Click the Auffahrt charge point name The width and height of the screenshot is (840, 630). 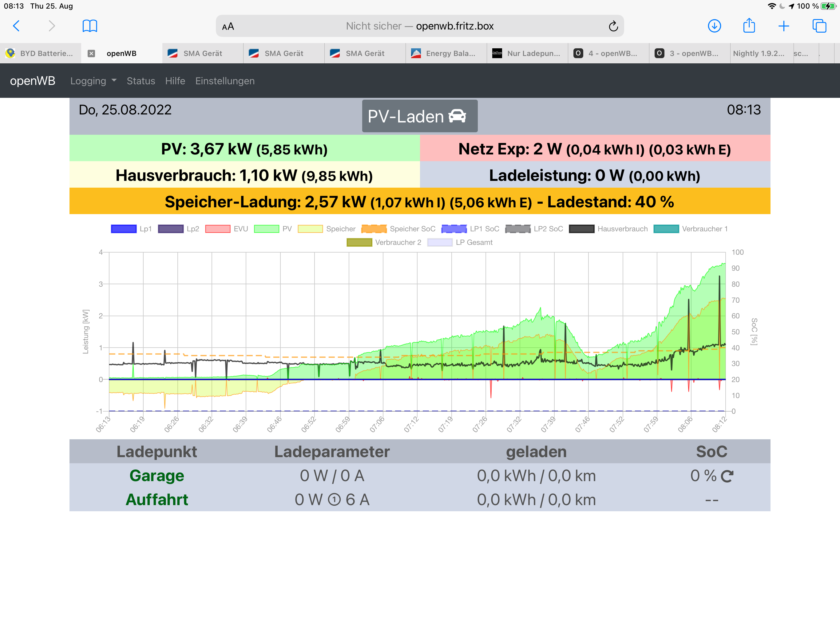[157, 500]
